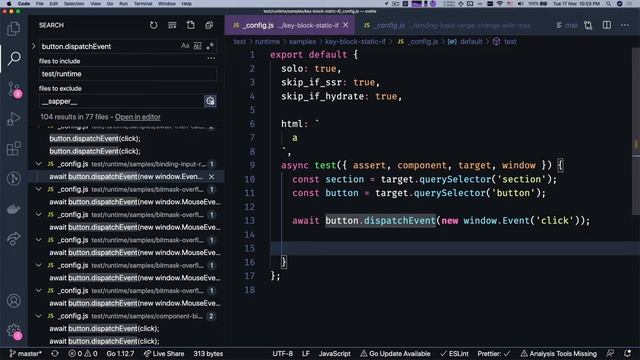The image size is (640, 360).
Task: Open the Terminal menu
Action: pyautogui.click(x=143, y=4)
